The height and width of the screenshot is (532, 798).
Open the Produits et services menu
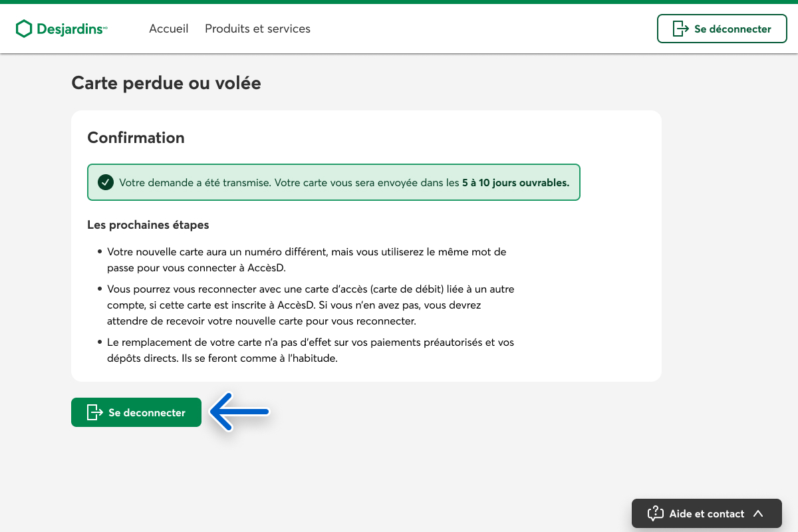[257, 29]
